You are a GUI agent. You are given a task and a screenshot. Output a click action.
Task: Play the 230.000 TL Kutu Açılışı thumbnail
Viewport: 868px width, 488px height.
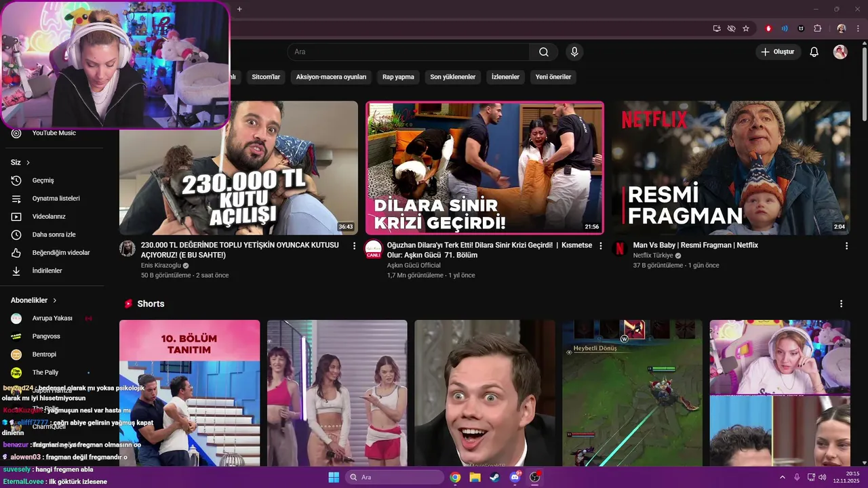[x=239, y=168]
